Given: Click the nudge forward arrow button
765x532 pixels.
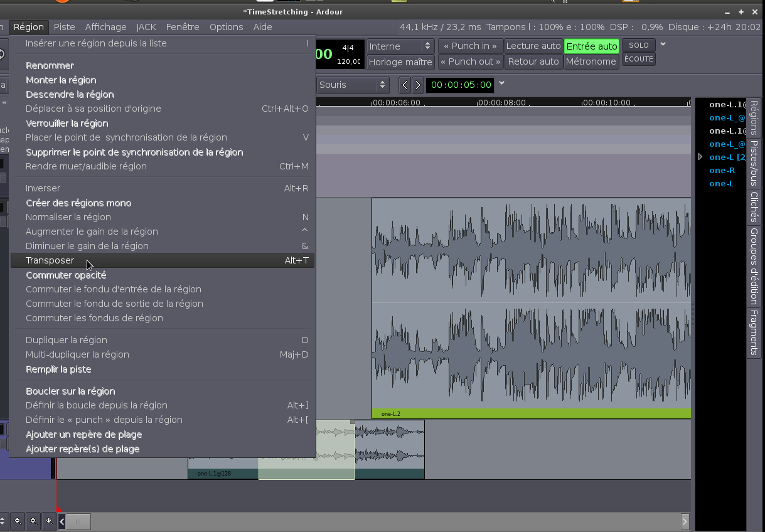Looking at the screenshot, I should coord(417,85).
